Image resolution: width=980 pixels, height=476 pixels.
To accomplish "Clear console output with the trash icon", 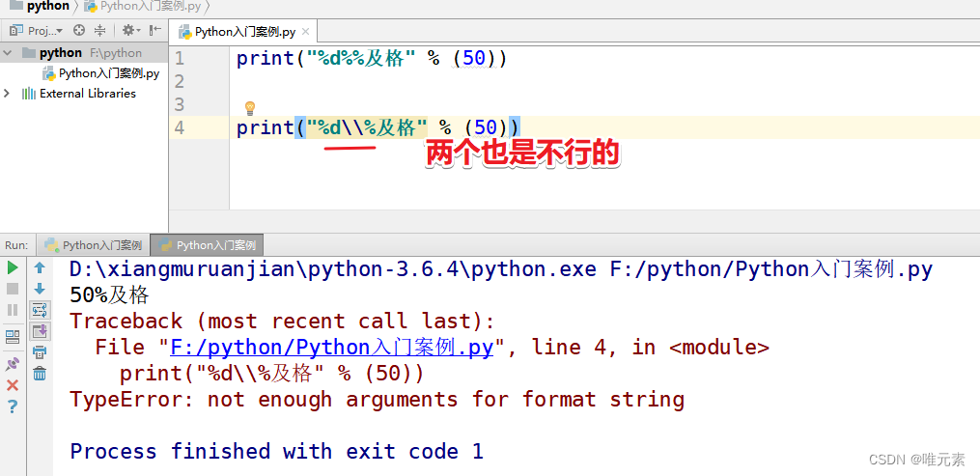I will (x=40, y=374).
